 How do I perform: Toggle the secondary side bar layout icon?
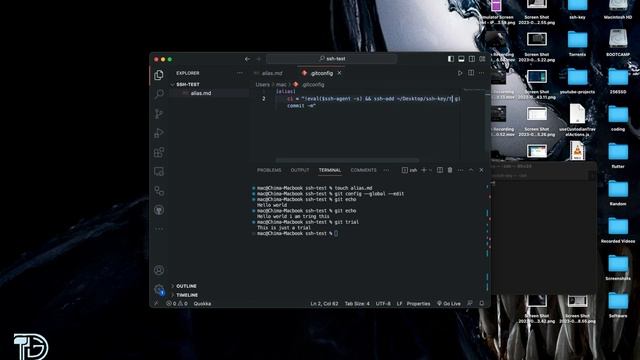click(472, 59)
